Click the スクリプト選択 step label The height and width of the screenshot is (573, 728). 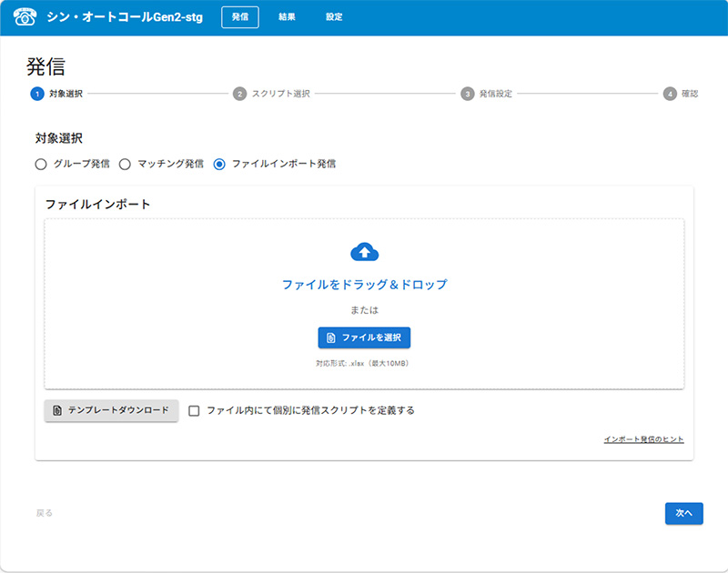coord(281,94)
